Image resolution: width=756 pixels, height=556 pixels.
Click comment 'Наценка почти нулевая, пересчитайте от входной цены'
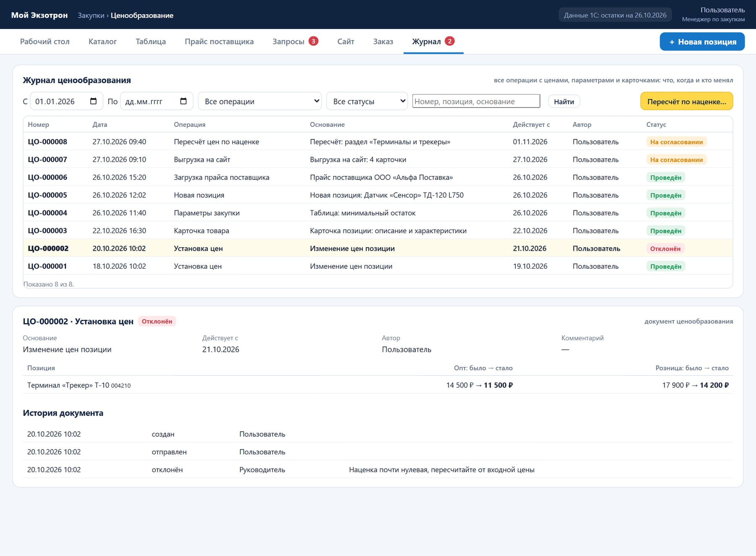point(441,469)
